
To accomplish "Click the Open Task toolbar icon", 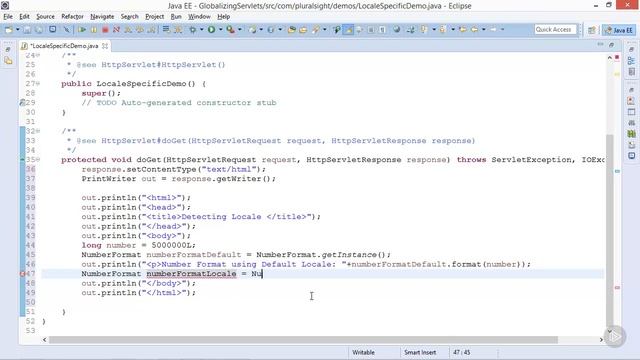I will (303, 29).
